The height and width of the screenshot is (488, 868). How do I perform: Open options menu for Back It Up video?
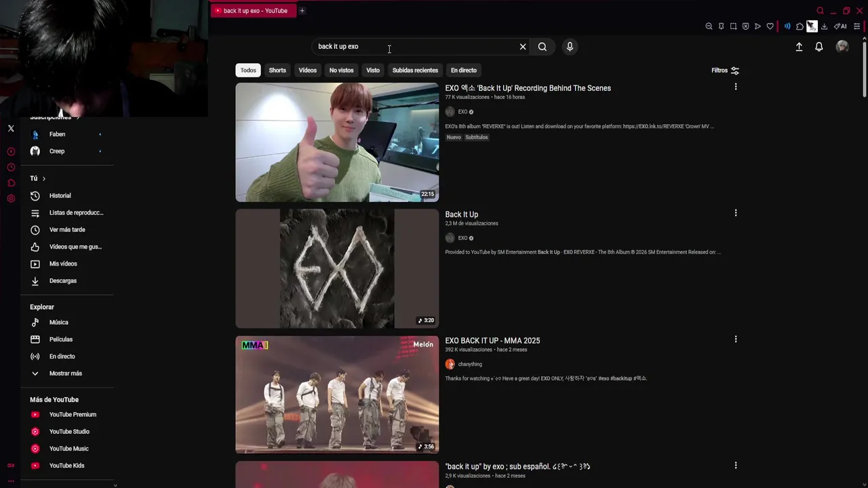coord(735,213)
